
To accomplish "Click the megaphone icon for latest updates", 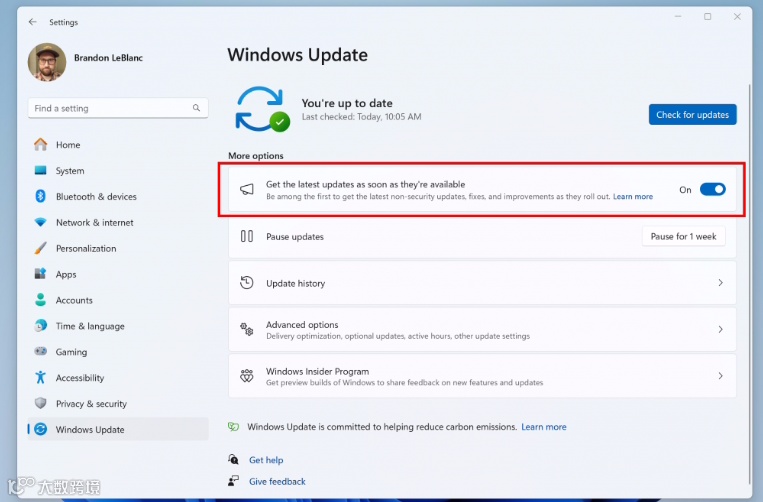I will pos(247,190).
